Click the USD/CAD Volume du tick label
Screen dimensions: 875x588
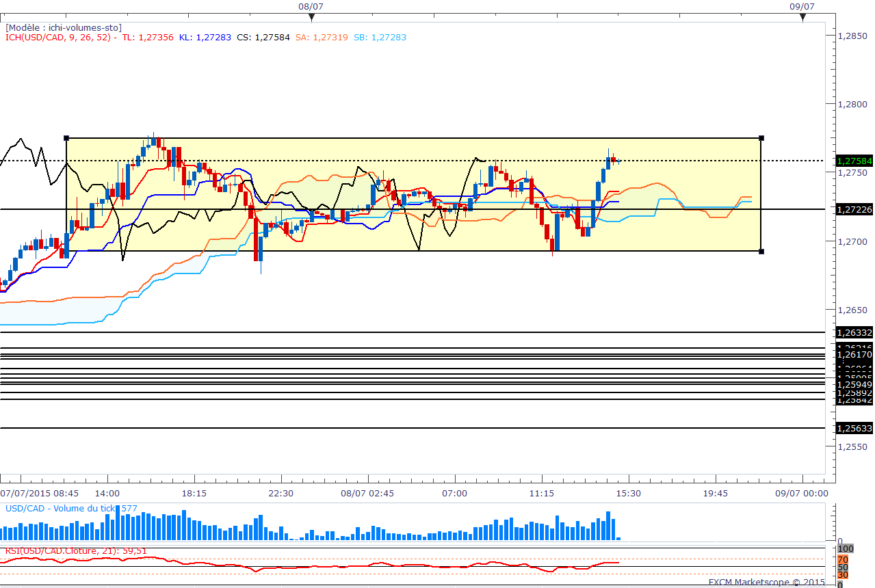tap(72, 509)
